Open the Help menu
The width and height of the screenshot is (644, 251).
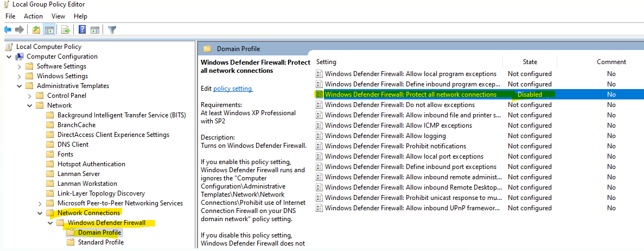pyautogui.click(x=80, y=16)
